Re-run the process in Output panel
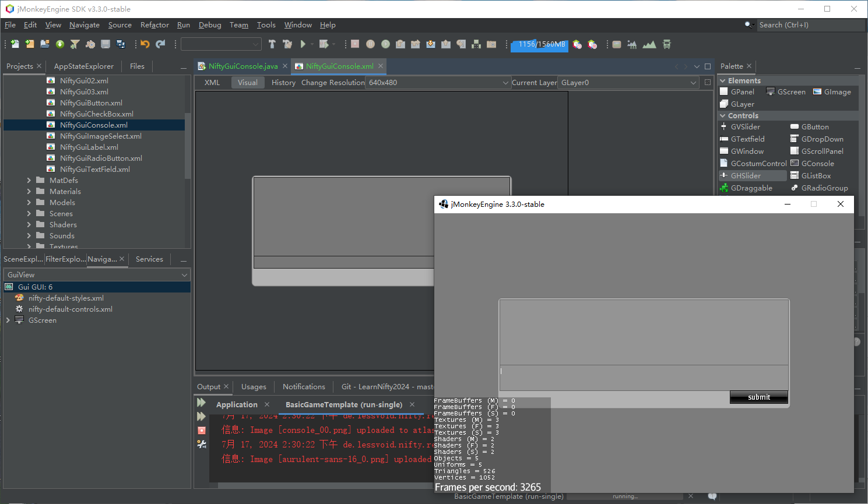Image resolution: width=868 pixels, height=504 pixels. (x=202, y=403)
